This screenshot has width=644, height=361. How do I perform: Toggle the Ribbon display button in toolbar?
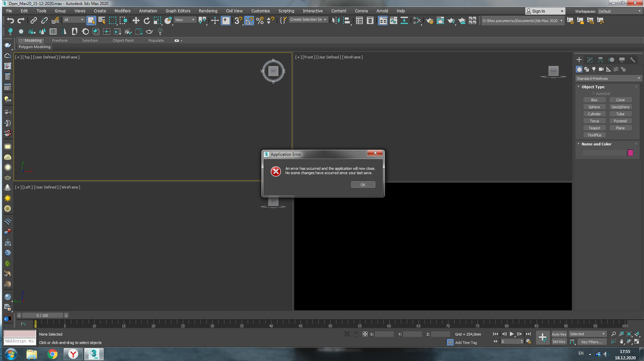tap(383, 21)
